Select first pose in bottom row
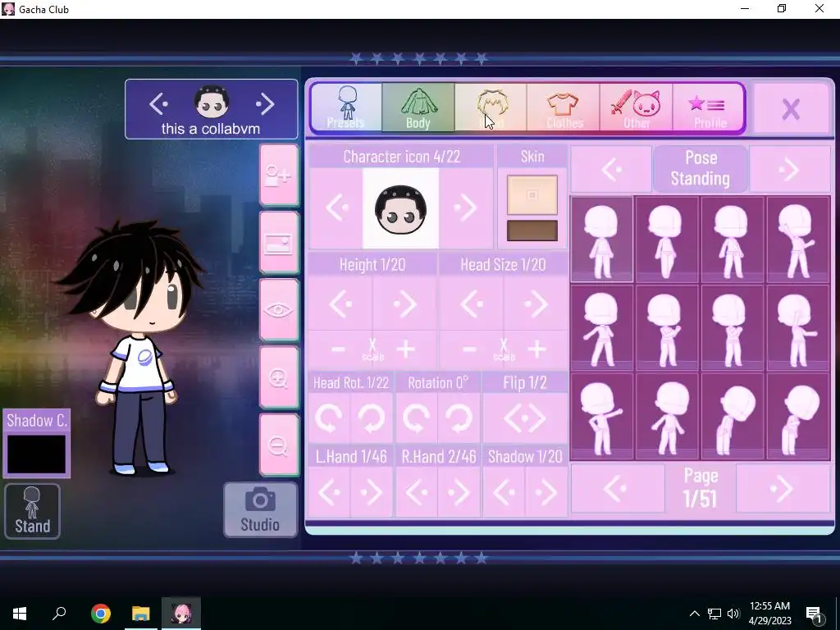Image resolution: width=840 pixels, height=630 pixels. click(601, 417)
